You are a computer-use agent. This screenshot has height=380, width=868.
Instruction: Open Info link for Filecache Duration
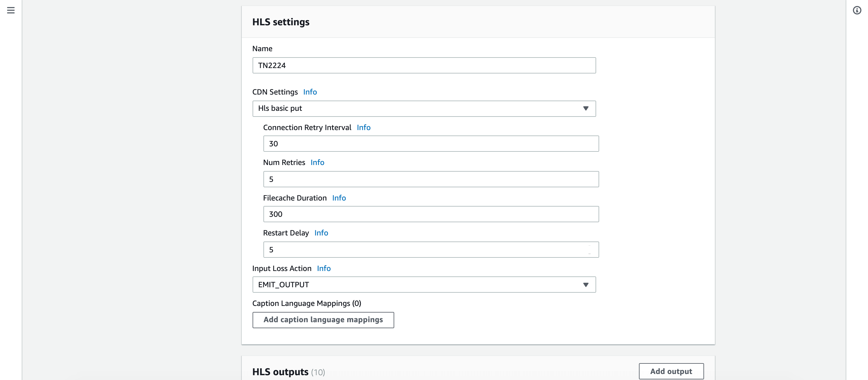339,198
